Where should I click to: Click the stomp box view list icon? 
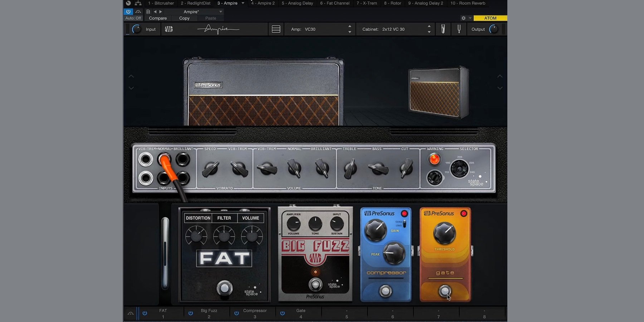point(276,29)
